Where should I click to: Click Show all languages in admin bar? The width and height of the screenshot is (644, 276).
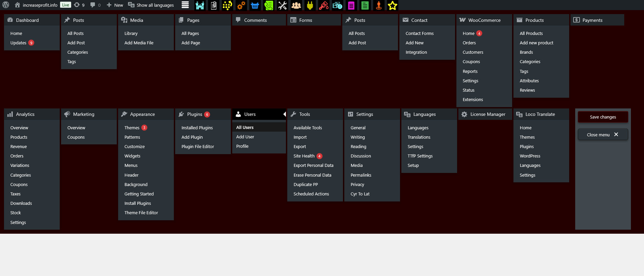[x=151, y=5]
